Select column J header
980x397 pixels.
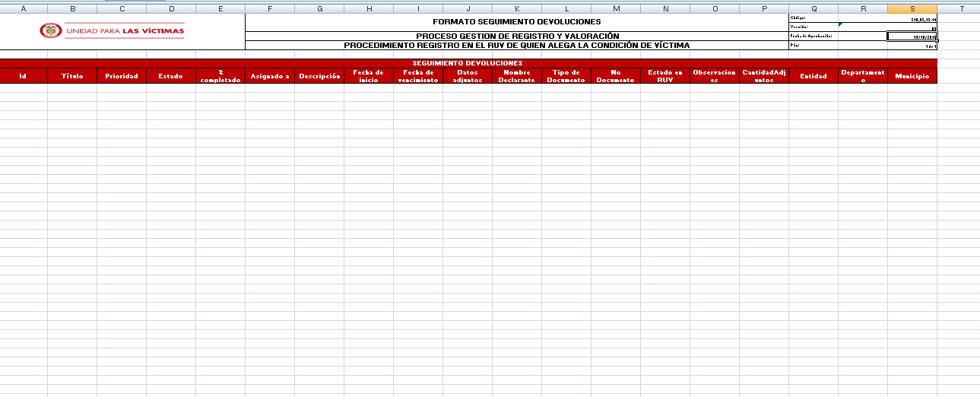[x=468, y=8]
